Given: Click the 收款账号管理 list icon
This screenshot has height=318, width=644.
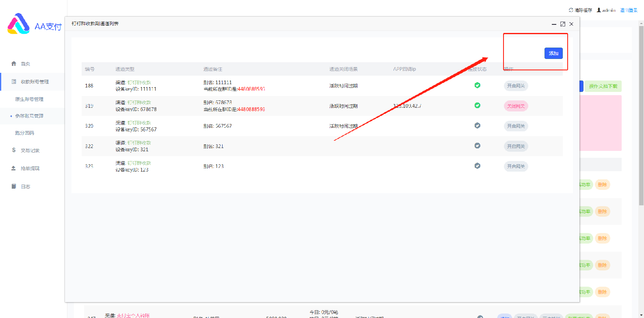Looking at the screenshot, I should coord(14,82).
